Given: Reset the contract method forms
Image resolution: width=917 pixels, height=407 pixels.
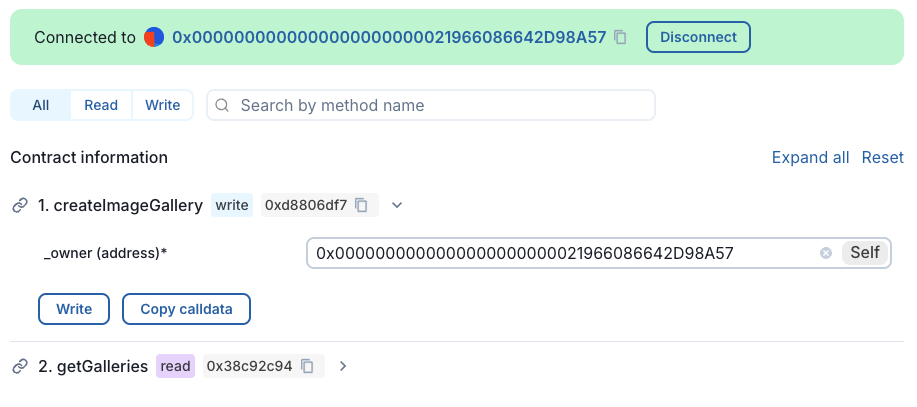Looking at the screenshot, I should [883, 157].
